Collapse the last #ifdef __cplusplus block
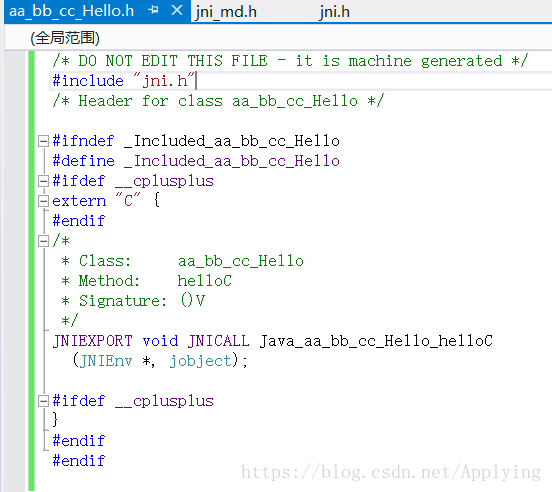The width and height of the screenshot is (552, 492). click(x=43, y=401)
